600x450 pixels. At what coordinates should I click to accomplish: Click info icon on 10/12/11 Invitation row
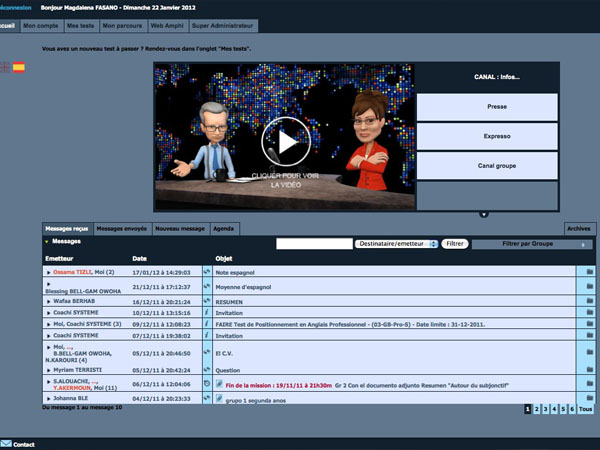(x=207, y=312)
